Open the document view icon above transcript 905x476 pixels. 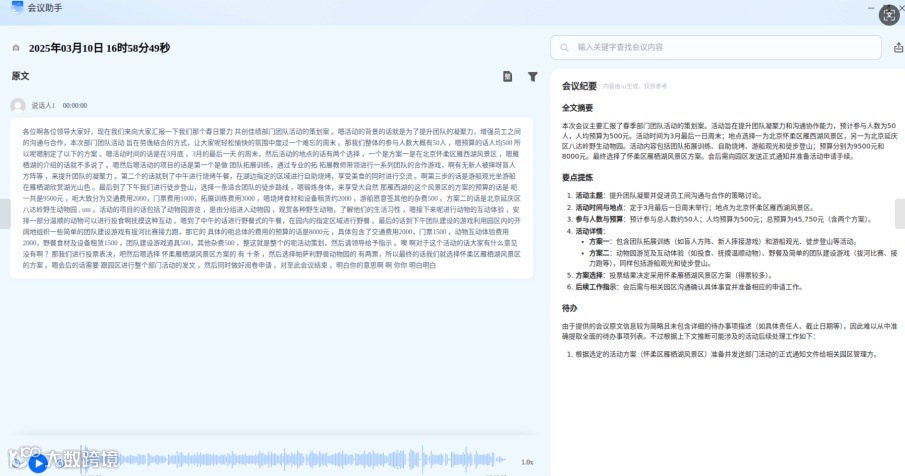coord(507,76)
